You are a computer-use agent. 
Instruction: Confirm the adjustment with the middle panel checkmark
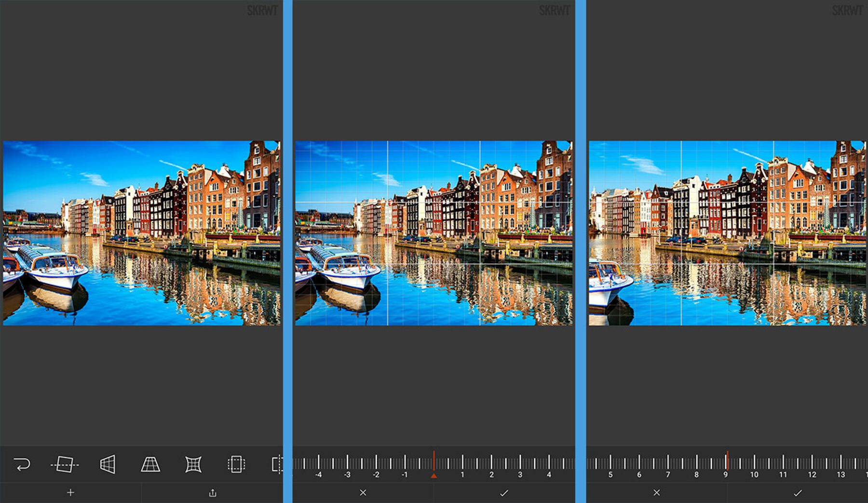(x=504, y=492)
